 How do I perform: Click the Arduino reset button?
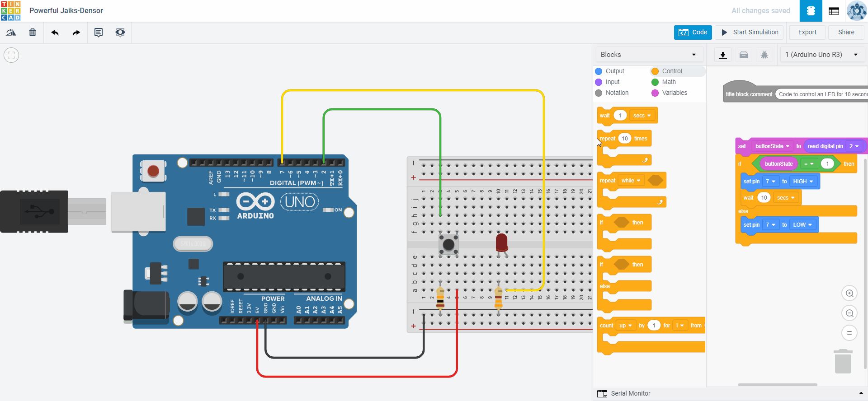(x=153, y=171)
